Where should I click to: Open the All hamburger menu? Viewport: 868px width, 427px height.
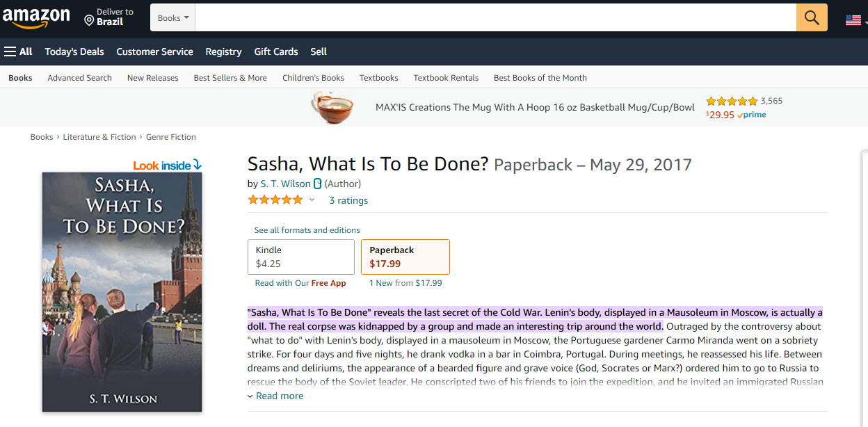(19, 51)
